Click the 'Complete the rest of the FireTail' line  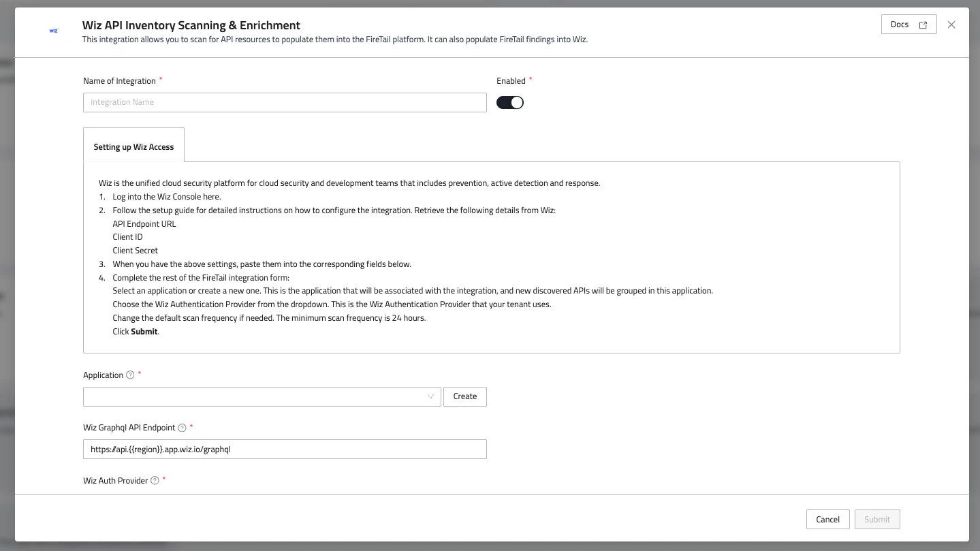click(201, 277)
